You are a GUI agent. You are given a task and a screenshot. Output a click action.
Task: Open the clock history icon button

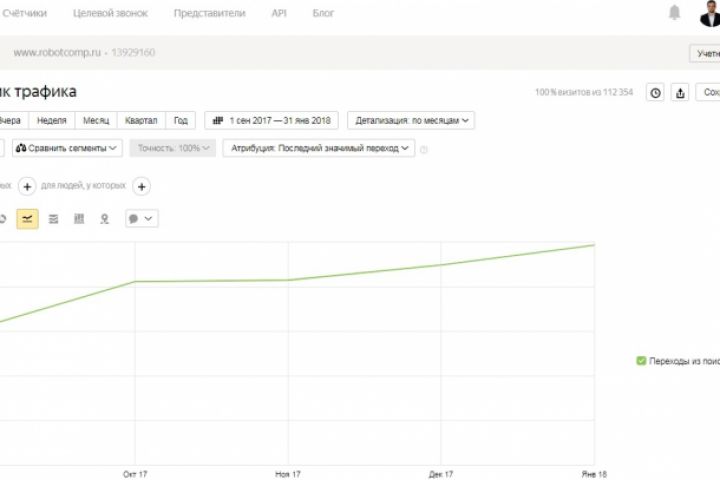(655, 93)
